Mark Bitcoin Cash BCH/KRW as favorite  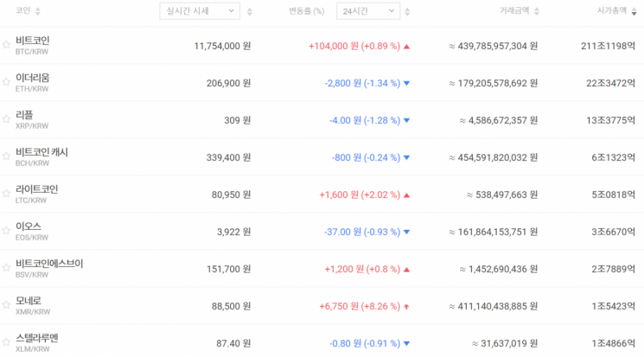[6, 156]
